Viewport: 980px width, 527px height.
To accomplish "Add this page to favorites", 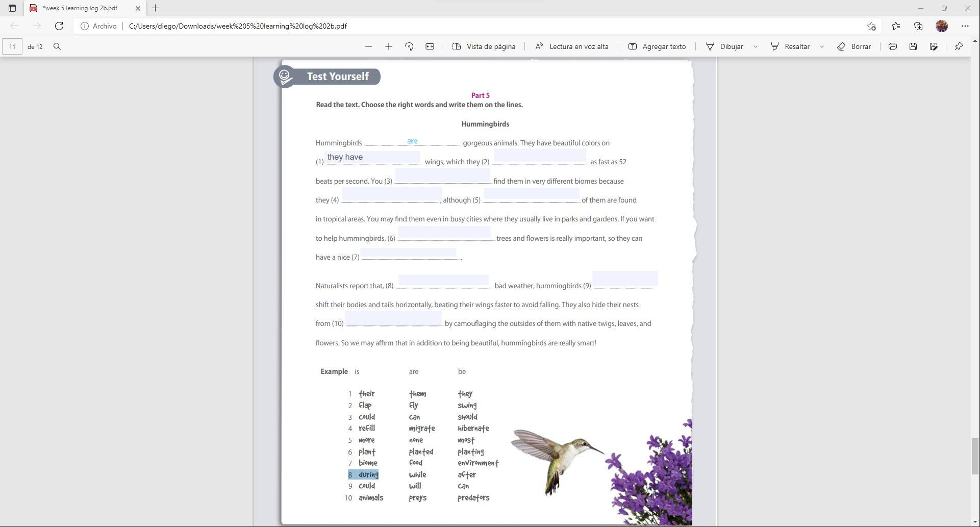I will pyautogui.click(x=871, y=26).
